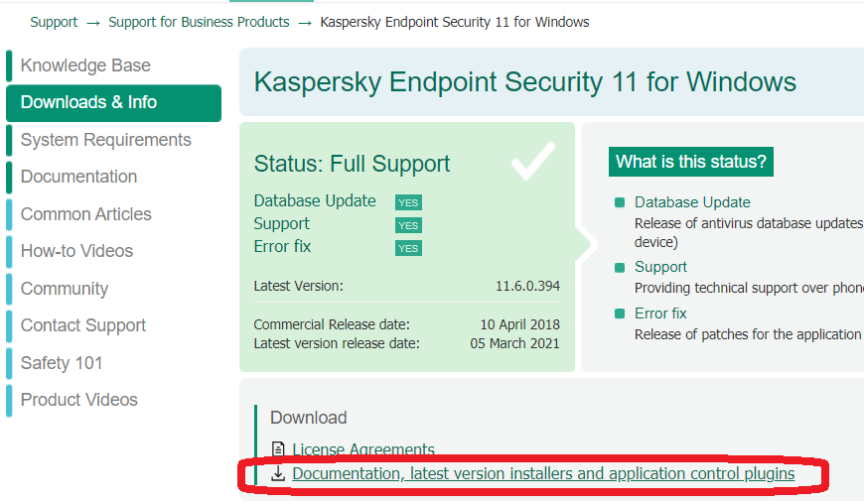Image resolution: width=864 pixels, height=504 pixels.
Task: Open Knowledge Base in sidebar
Action: 85,65
